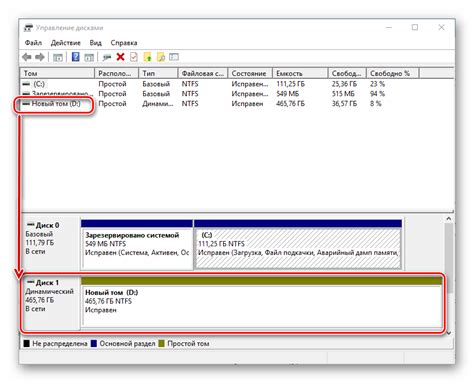Sort by the Свобод... column header
Image resolution: width=474 pixels, height=383 pixels.
(x=347, y=73)
